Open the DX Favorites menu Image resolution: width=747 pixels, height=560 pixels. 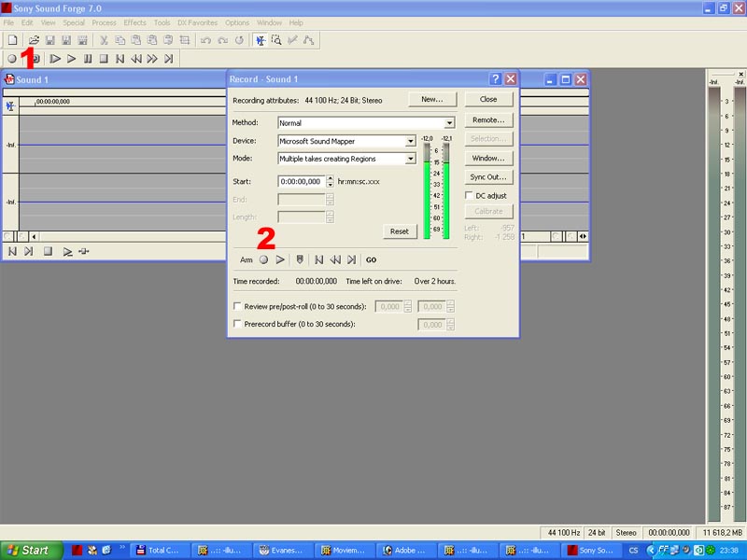point(197,22)
